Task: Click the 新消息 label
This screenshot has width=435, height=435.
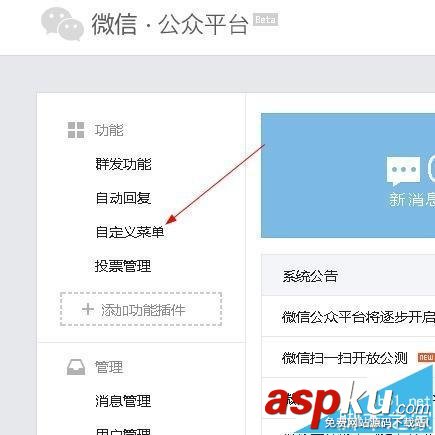Action: [412, 199]
